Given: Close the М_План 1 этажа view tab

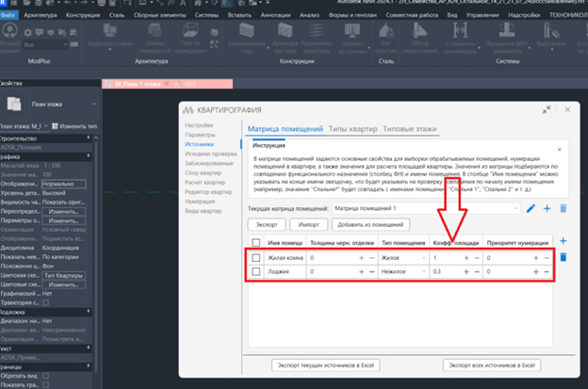Looking at the screenshot, I should point(167,84).
